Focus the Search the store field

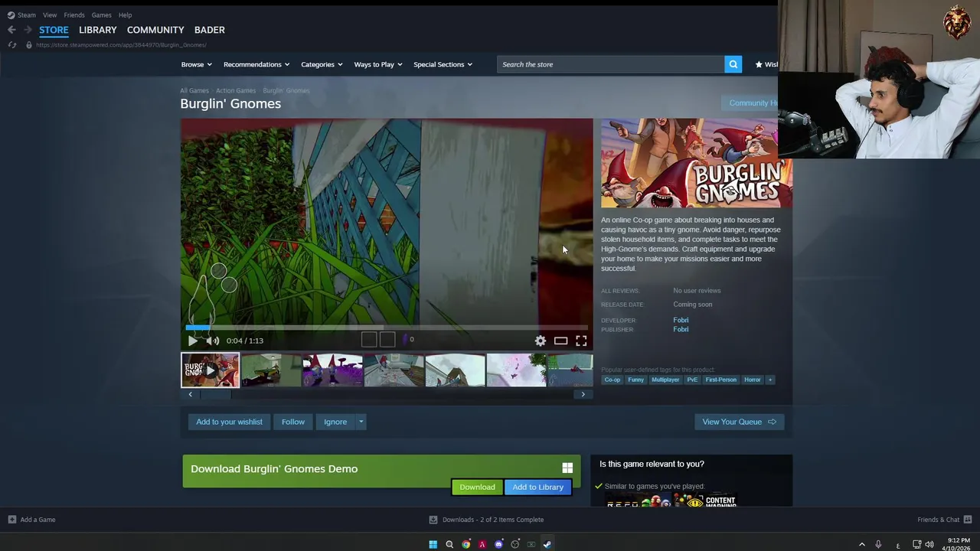click(x=611, y=64)
